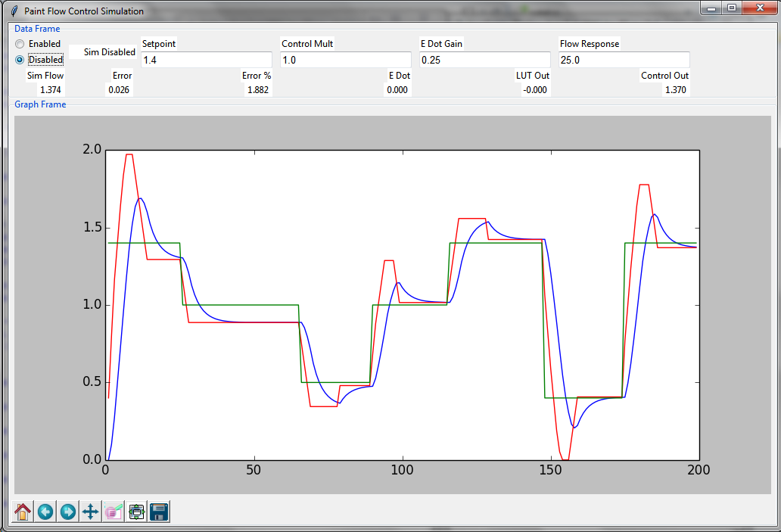Viewport: 781px width, 532px height.
Task: Click y-axis tick label 2.0
Action: pyautogui.click(x=92, y=149)
